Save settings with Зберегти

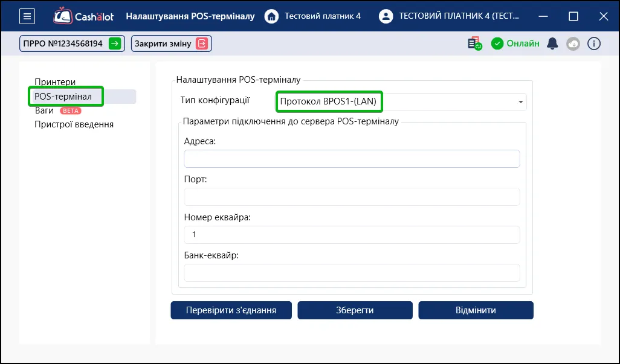point(355,310)
